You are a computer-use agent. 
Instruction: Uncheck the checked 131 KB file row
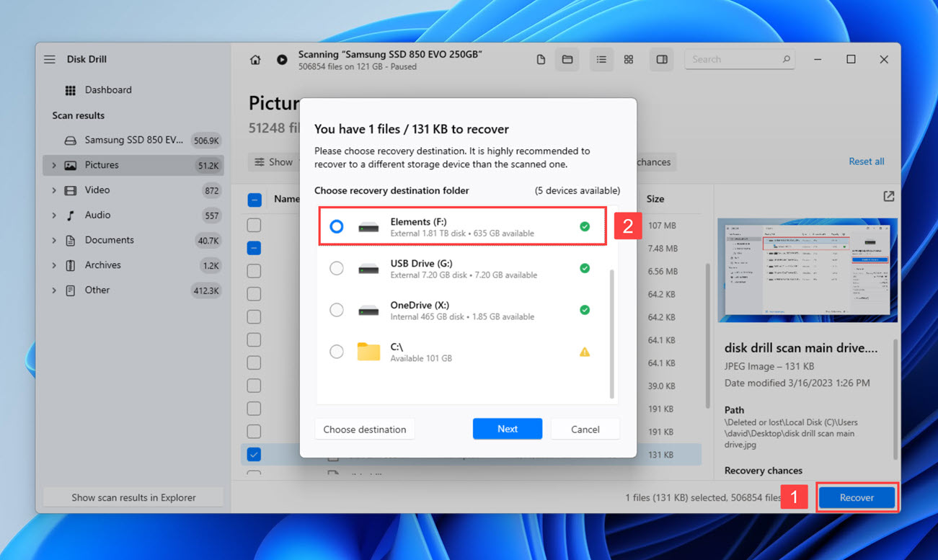tap(254, 454)
